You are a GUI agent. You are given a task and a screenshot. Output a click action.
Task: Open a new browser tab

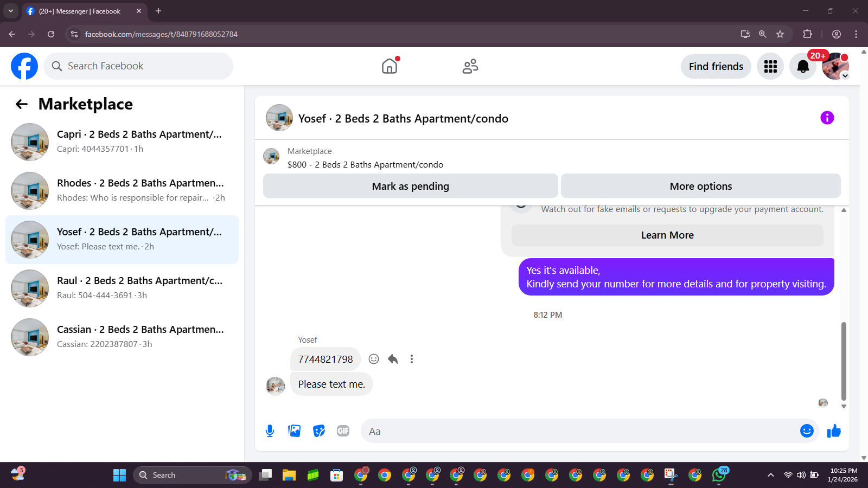tap(158, 11)
